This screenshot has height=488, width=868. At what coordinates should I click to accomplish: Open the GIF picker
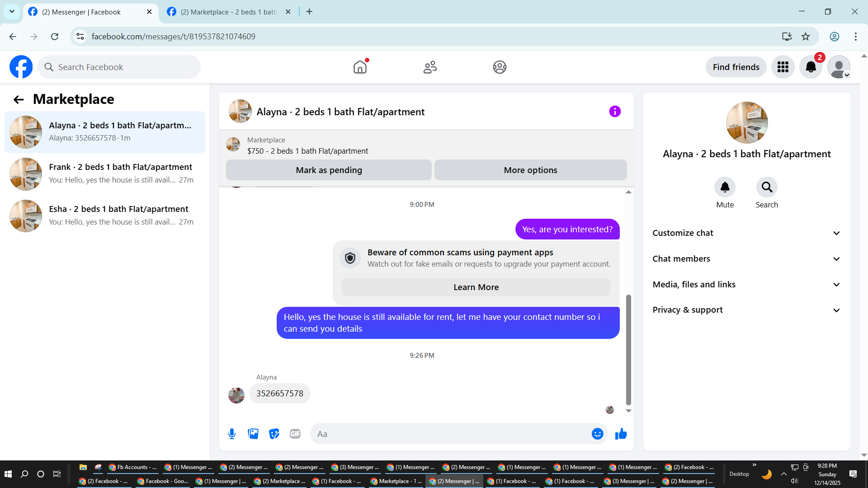click(295, 434)
